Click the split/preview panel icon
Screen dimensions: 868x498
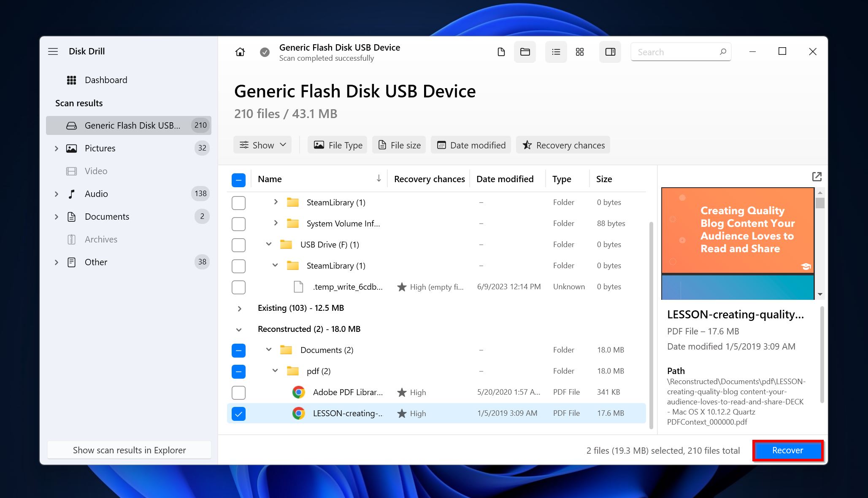click(611, 52)
